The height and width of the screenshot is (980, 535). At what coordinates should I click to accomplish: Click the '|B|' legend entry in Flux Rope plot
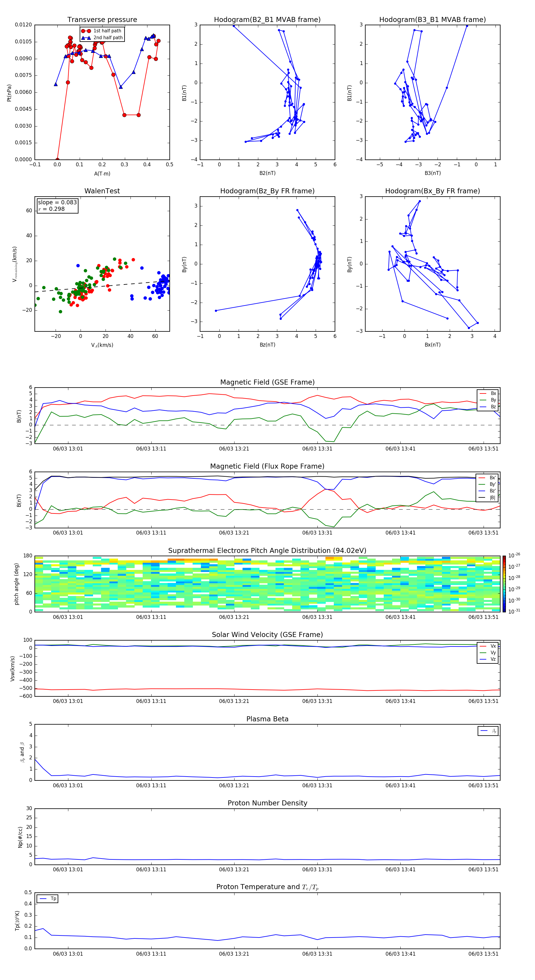pyautogui.click(x=487, y=498)
